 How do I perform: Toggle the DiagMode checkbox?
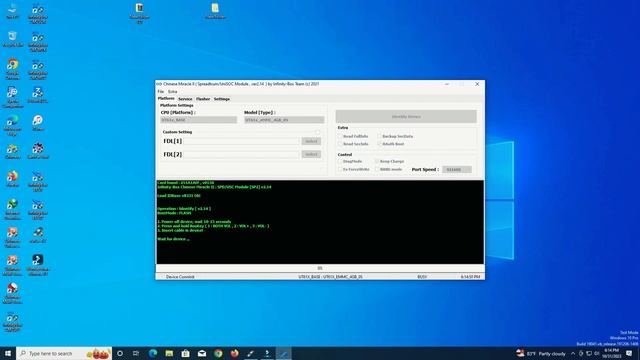340,162
